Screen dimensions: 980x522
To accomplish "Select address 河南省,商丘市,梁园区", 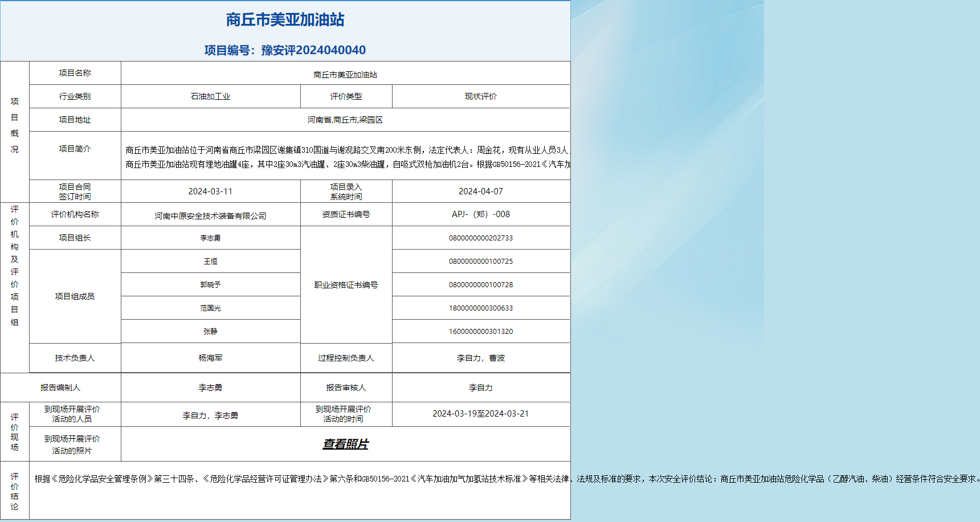I will (345, 120).
